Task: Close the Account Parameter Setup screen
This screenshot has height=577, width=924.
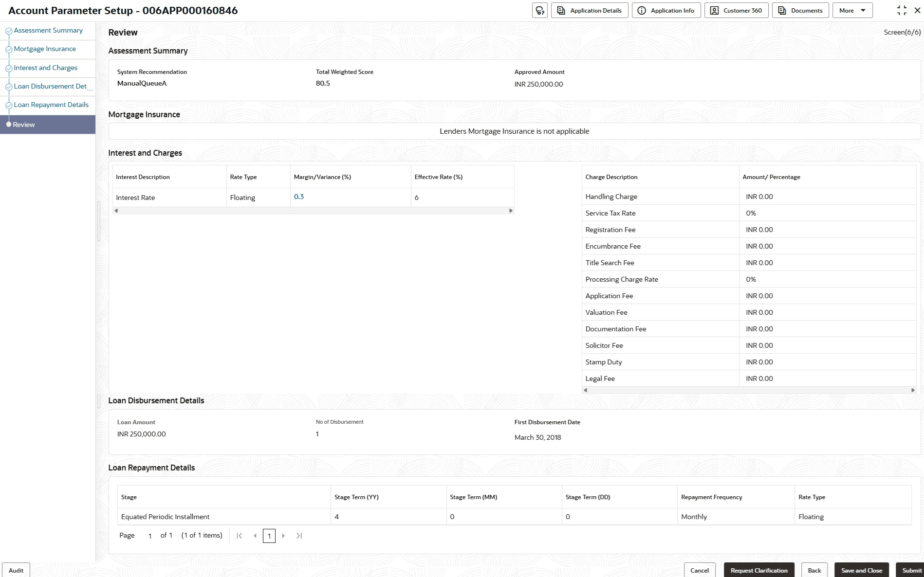Action: click(x=917, y=10)
